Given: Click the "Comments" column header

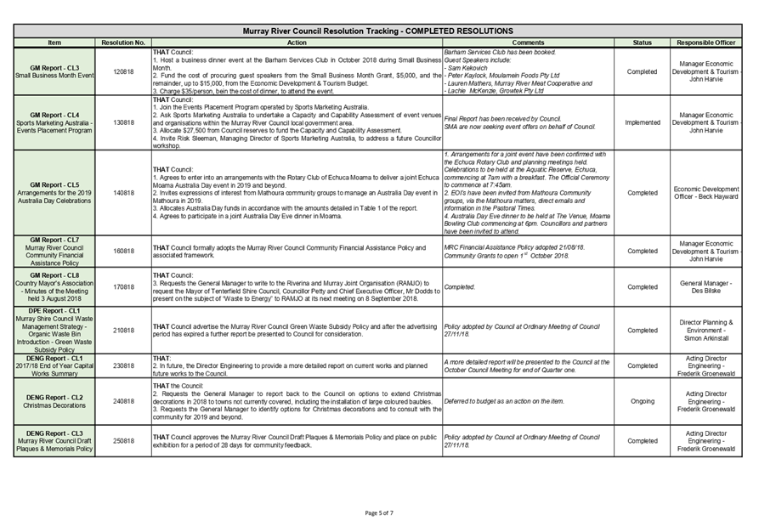Looking at the screenshot, I should tap(527, 42).
